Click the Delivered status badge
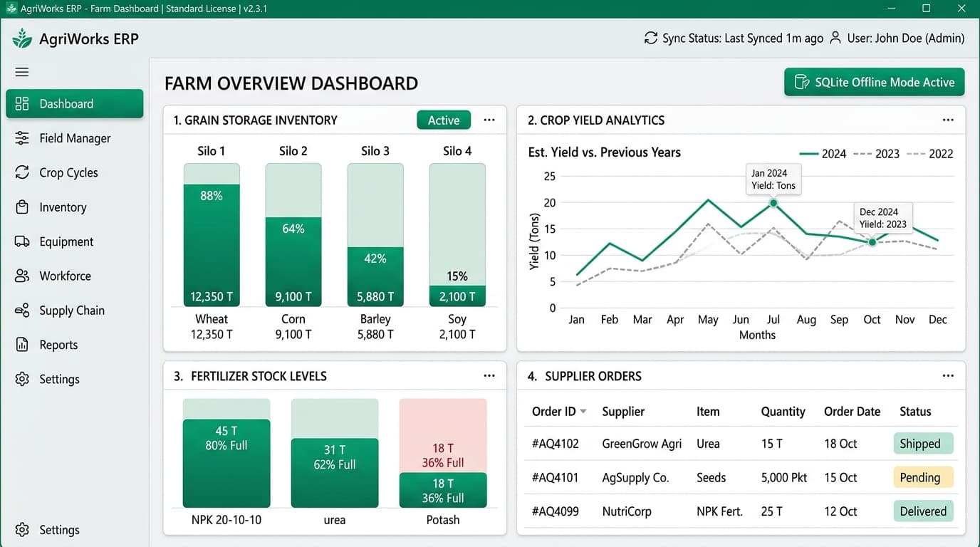 (x=923, y=511)
